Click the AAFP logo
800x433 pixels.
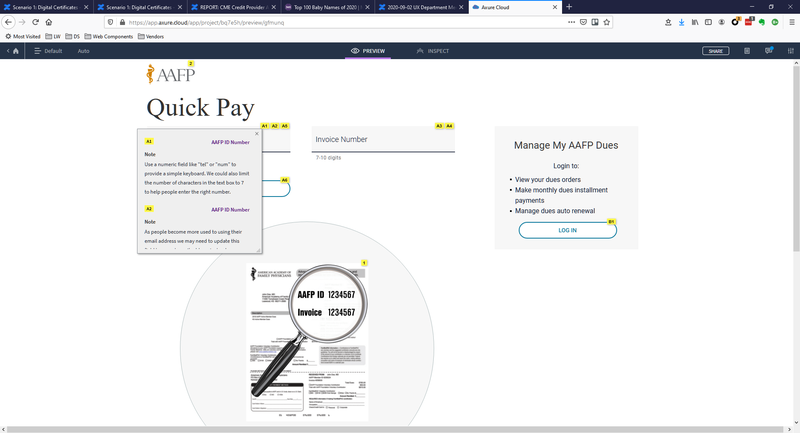(170, 74)
